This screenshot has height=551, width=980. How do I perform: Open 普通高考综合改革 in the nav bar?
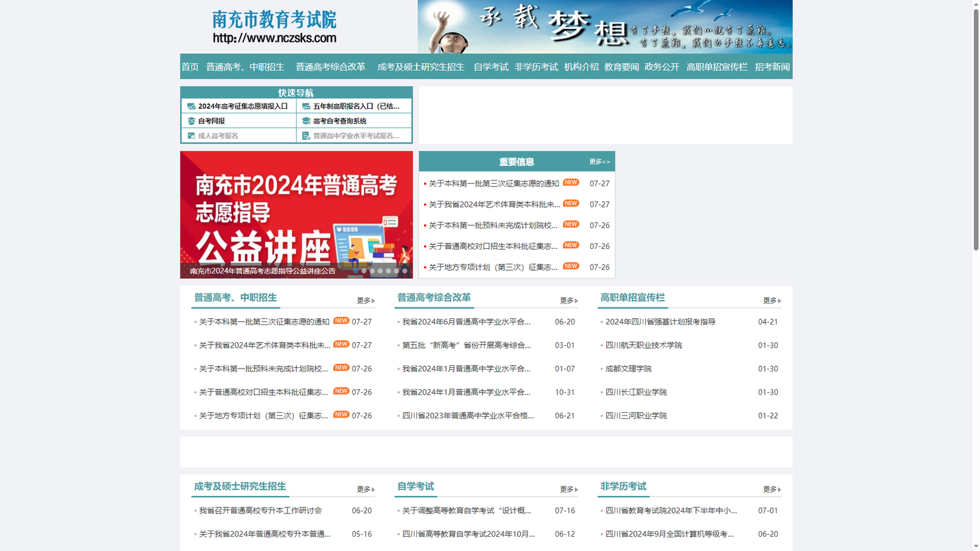(330, 67)
